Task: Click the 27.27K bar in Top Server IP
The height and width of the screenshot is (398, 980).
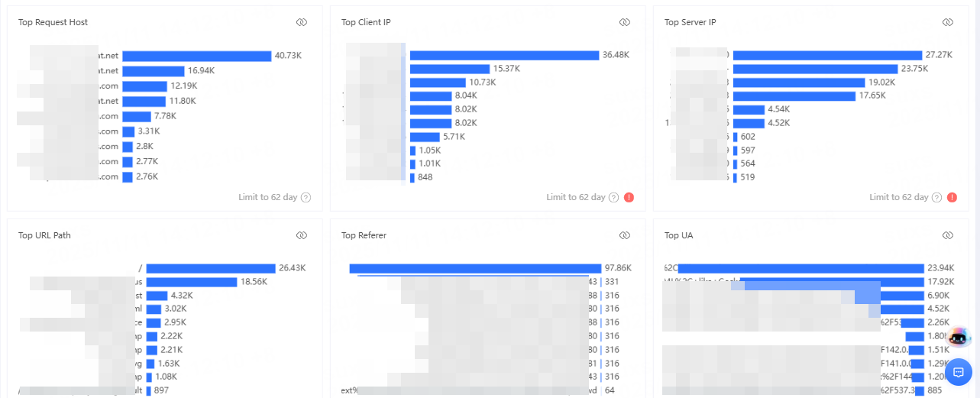Action: tap(827, 55)
